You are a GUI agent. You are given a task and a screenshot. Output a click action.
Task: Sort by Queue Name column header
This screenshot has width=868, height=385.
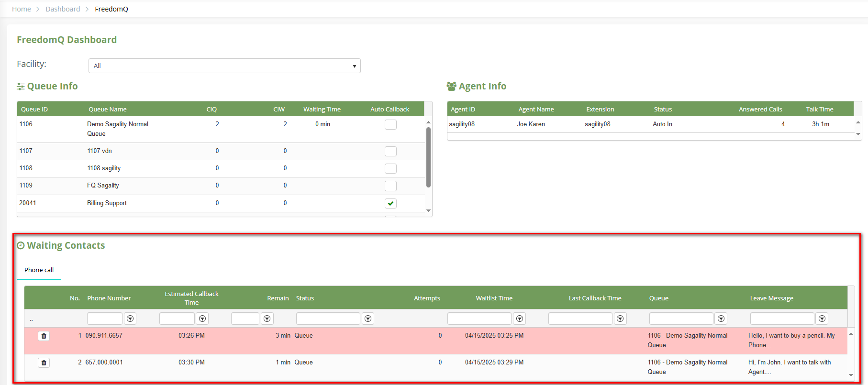[108, 110]
